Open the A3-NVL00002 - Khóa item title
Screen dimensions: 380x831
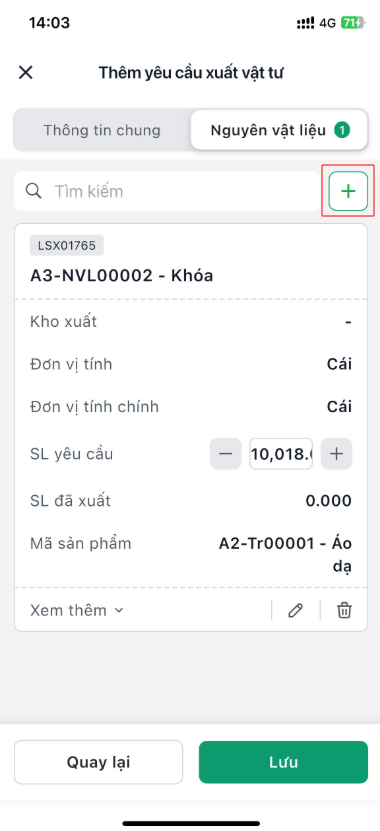point(121,276)
